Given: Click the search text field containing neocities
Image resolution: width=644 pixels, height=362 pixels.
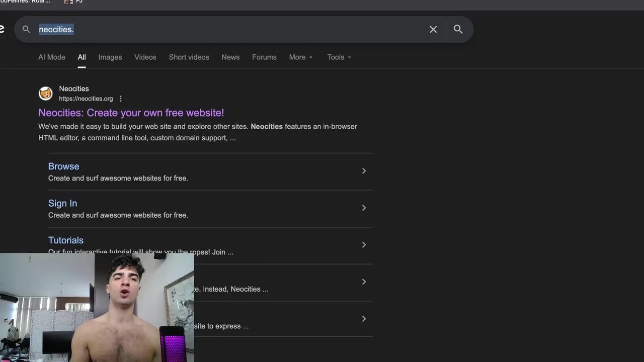Looking at the screenshot, I should (226, 30).
